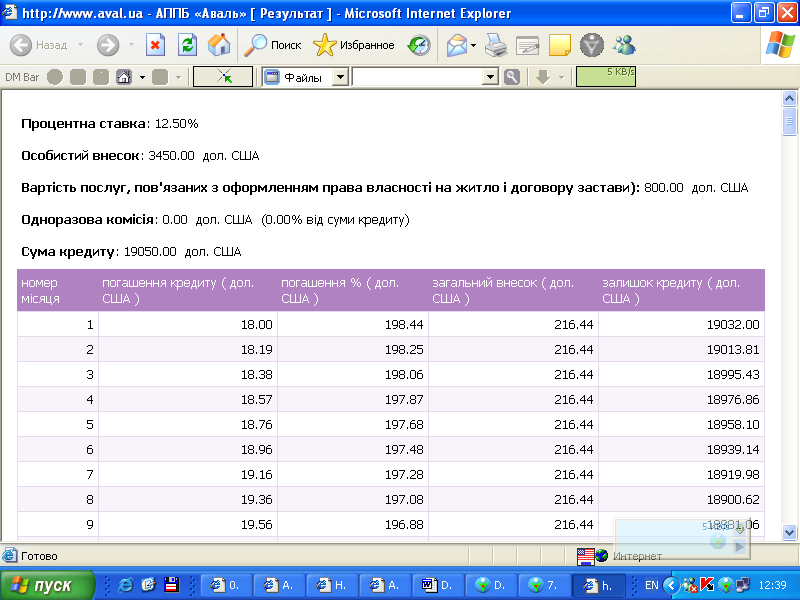Viewport: 800px width, 600px height.
Task: Switch to the first taskbar window '0.'
Action: 224,585
